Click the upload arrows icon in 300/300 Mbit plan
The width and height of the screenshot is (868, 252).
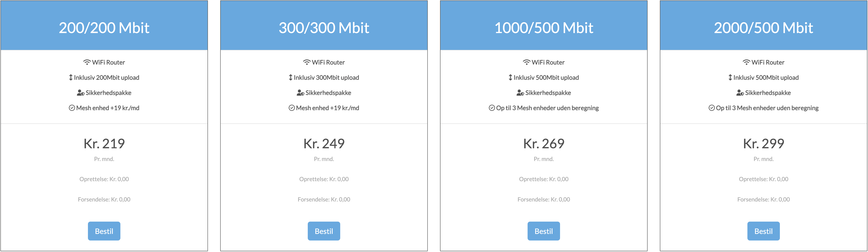290,77
